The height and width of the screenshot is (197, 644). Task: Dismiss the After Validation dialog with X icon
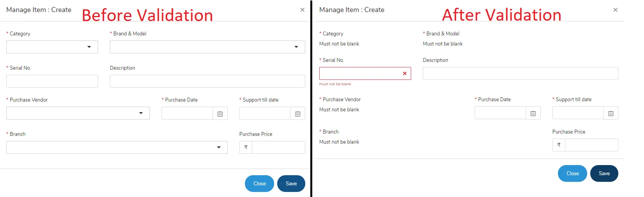pos(615,10)
